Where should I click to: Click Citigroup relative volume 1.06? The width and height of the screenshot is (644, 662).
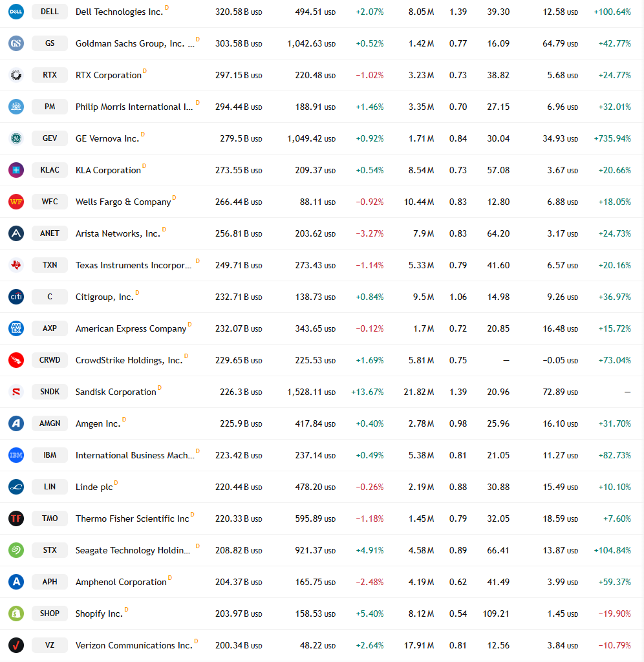coord(458,297)
